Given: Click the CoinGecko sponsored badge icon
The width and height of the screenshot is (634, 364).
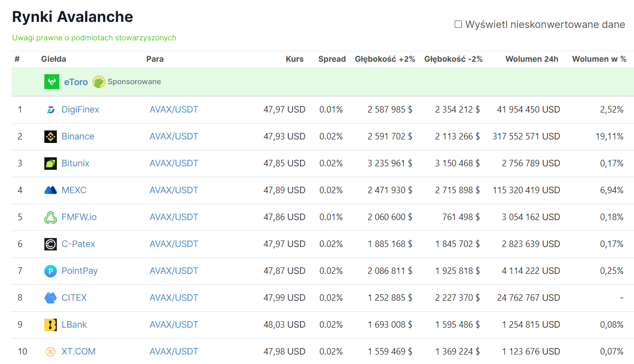Looking at the screenshot, I should click(99, 82).
